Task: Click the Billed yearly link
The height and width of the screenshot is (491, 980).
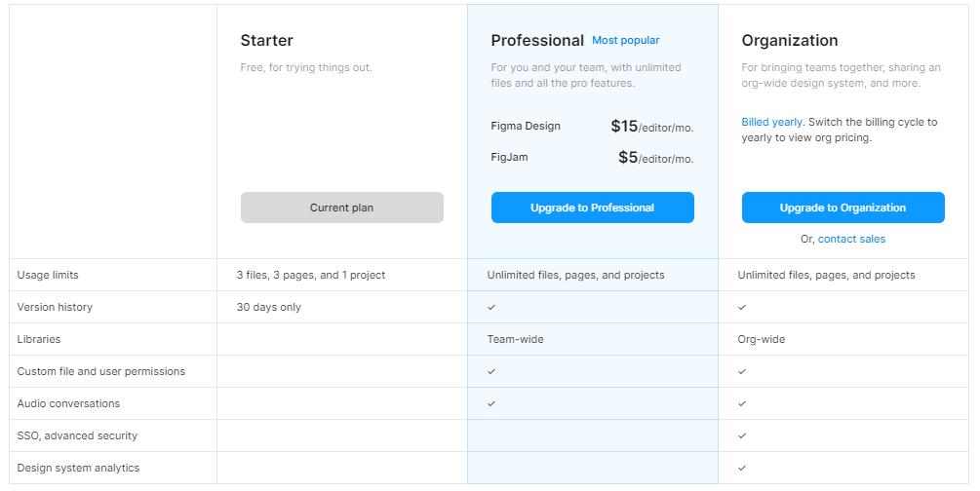Action: pyautogui.click(x=773, y=122)
